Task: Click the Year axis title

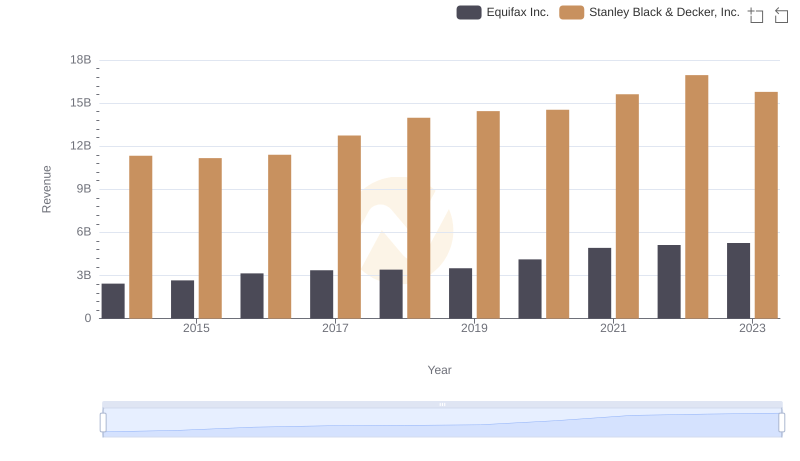Action: click(x=439, y=370)
